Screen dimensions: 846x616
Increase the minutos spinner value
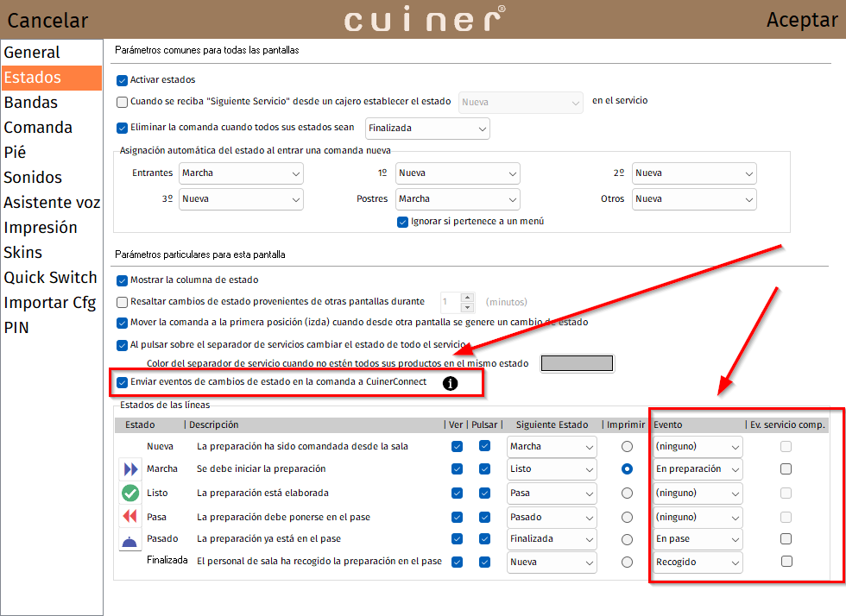click(468, 297)
